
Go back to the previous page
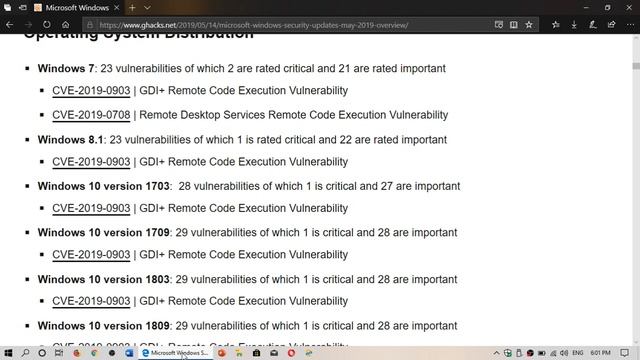tap(9, 25)
